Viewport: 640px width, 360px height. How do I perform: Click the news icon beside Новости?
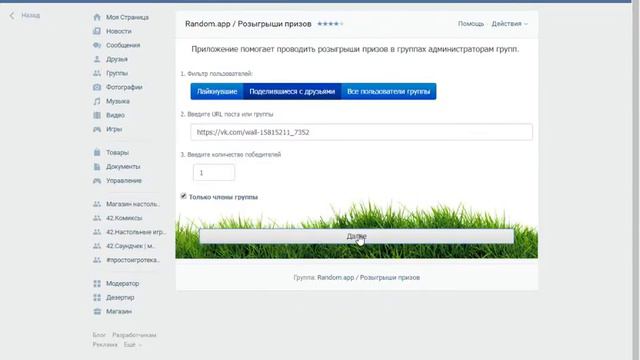97,31
